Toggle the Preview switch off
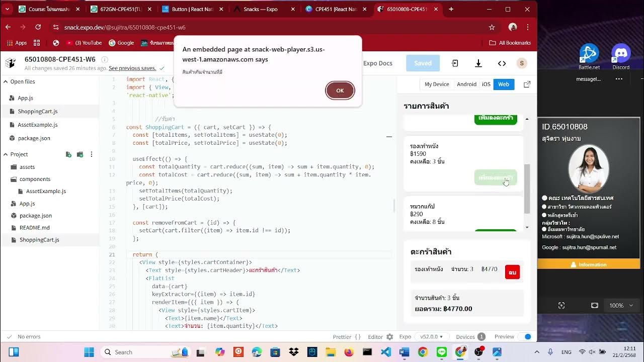The image size is (644, 362). click(x=526, y=337)
